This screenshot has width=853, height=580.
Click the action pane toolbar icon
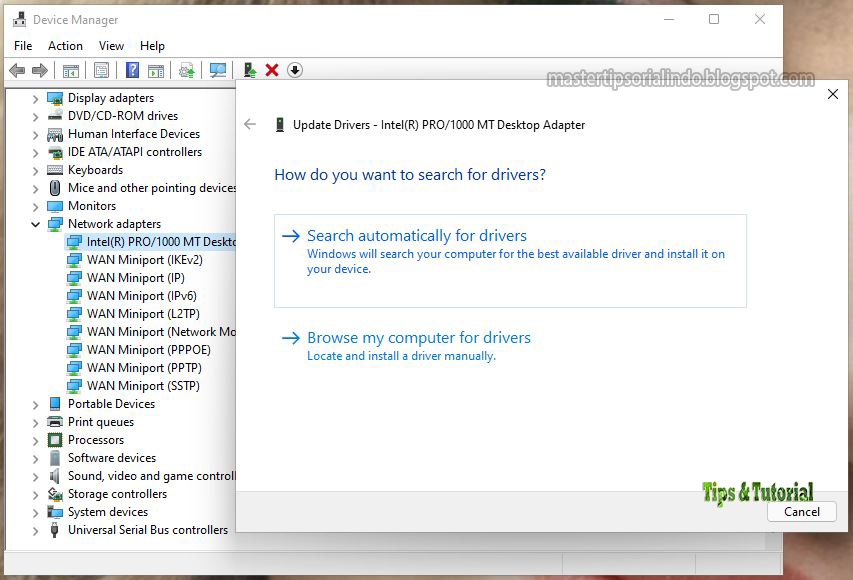156,70
